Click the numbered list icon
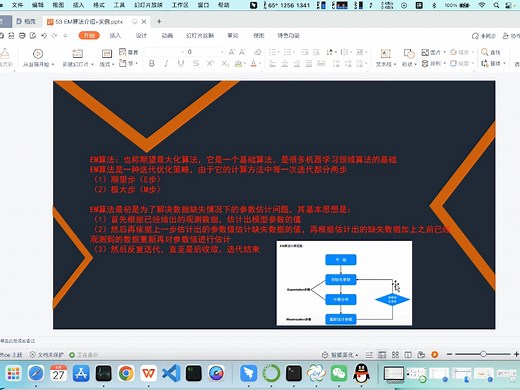Screen dimensions: 520x390 (x=287, y=52)
